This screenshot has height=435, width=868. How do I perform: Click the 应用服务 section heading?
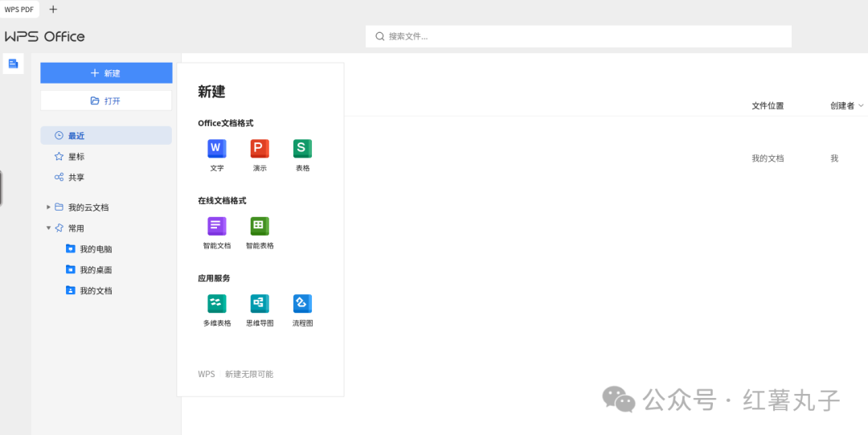[214, 278]
